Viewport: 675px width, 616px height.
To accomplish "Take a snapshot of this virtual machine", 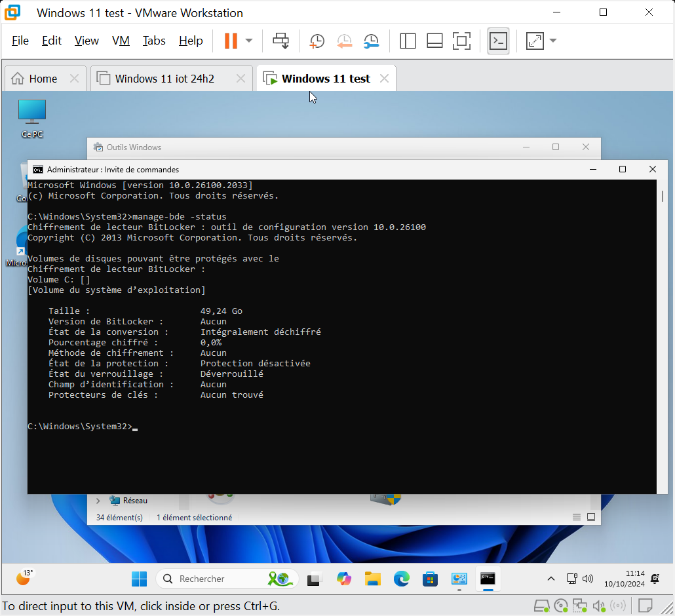I will (x=317, y=41).
